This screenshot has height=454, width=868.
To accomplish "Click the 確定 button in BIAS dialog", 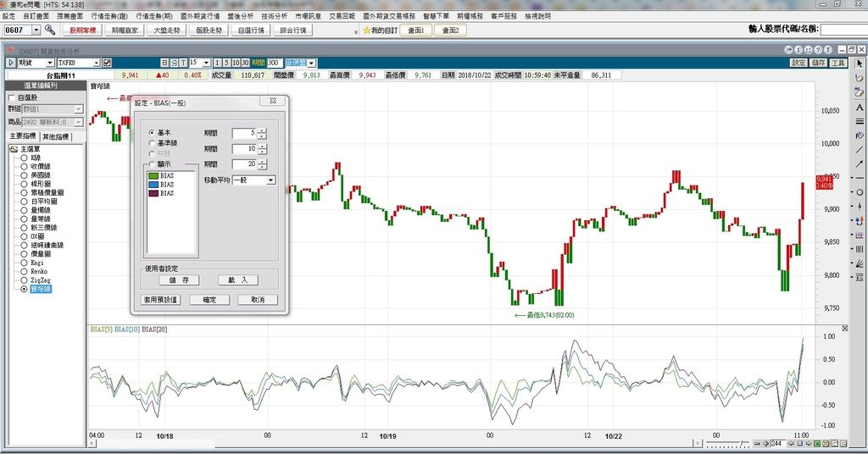I will point(209,300).
